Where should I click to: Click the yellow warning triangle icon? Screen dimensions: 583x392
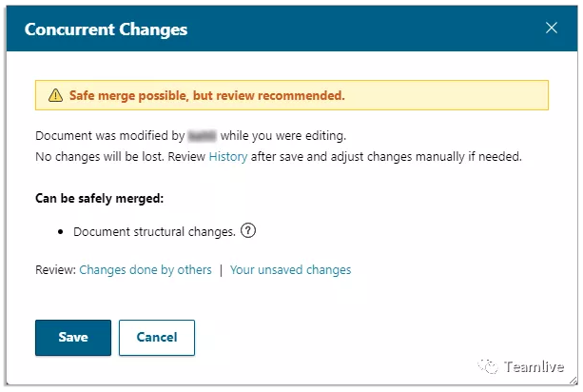point(54,95)
